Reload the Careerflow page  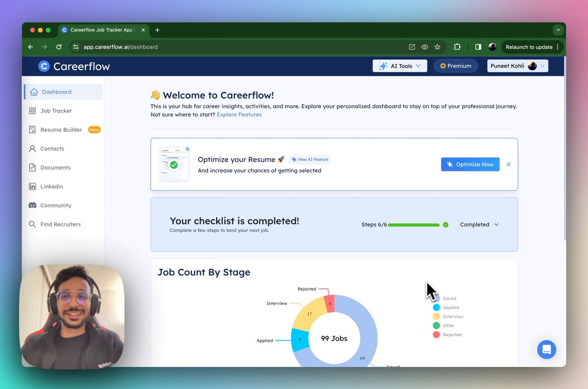point(59,47)
